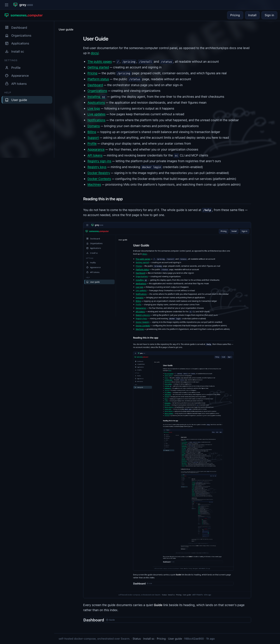Click the grey.ooo logo icon
The height and width of the screenshot is (644, 280).
tap(15, 5)
